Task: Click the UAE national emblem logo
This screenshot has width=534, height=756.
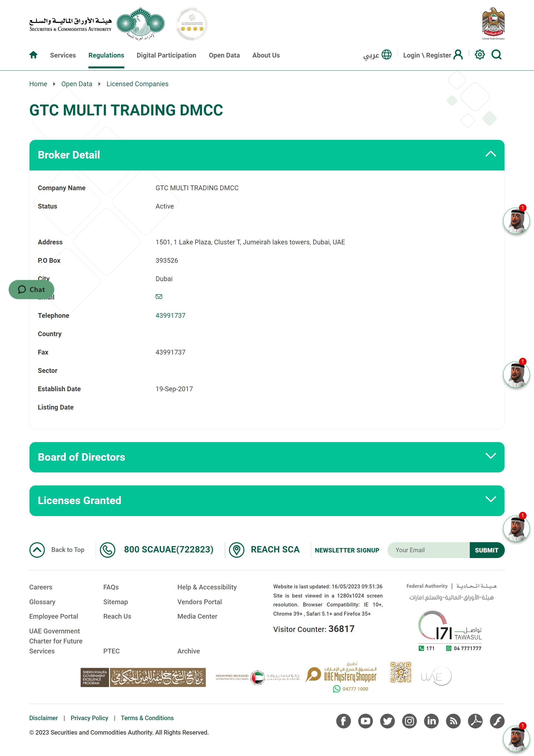Action: point(493,23)
